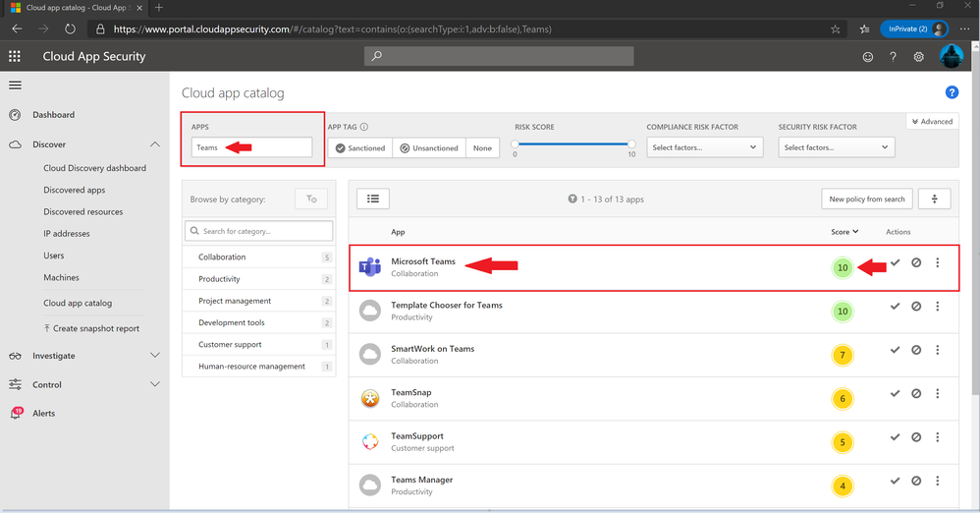The width and height of the screenshot is (980, 513).
Task: Click the browser back arrow
Action: 17,28
